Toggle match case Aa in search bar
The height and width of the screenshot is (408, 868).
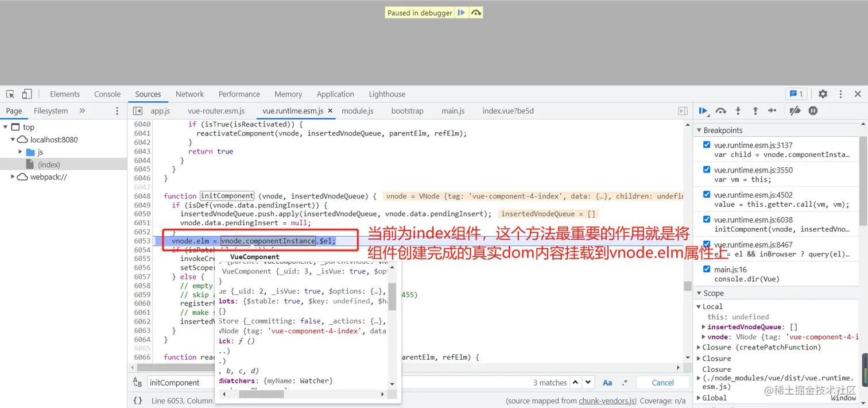click(x=607, y=383)
